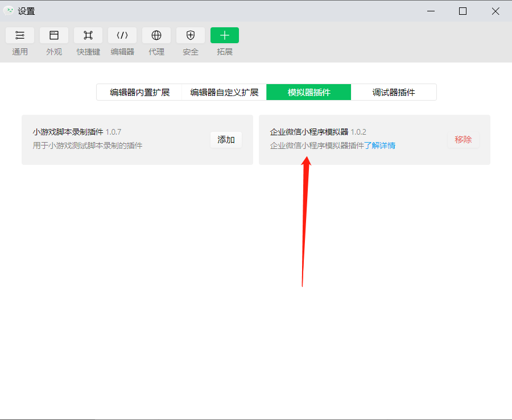This screenshot has width=512, height=420.
Task: Open the 编辑器 editor settings icon
Action: pyautogui.click(x=122, y=35)
